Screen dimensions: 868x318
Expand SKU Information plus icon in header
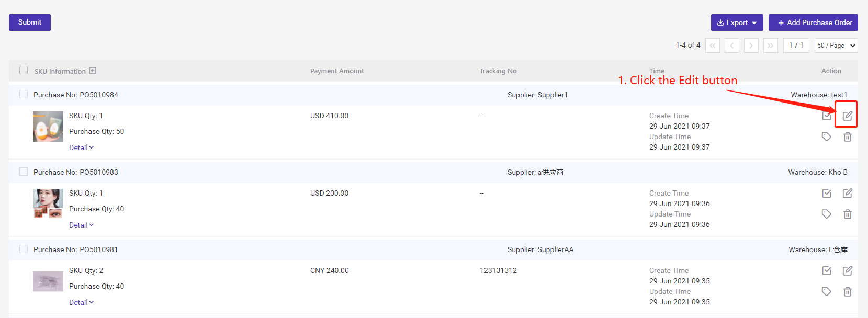pos(93,71)
